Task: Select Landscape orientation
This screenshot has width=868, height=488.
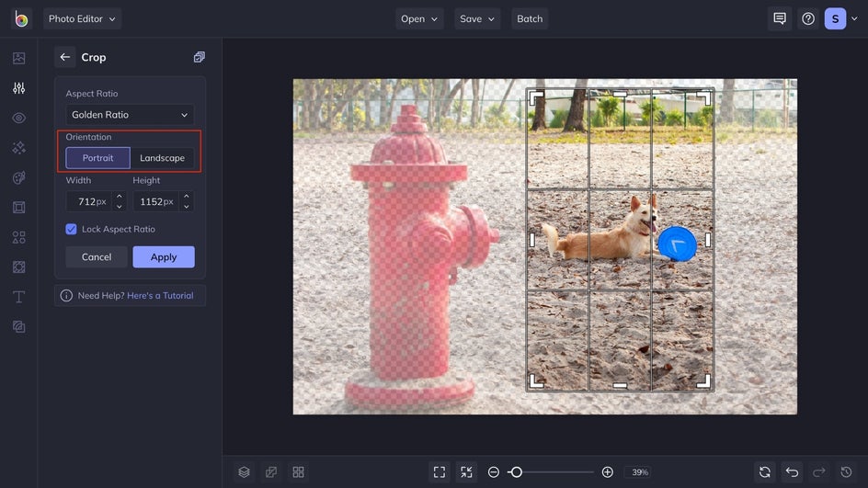Action: pos(162,158)
